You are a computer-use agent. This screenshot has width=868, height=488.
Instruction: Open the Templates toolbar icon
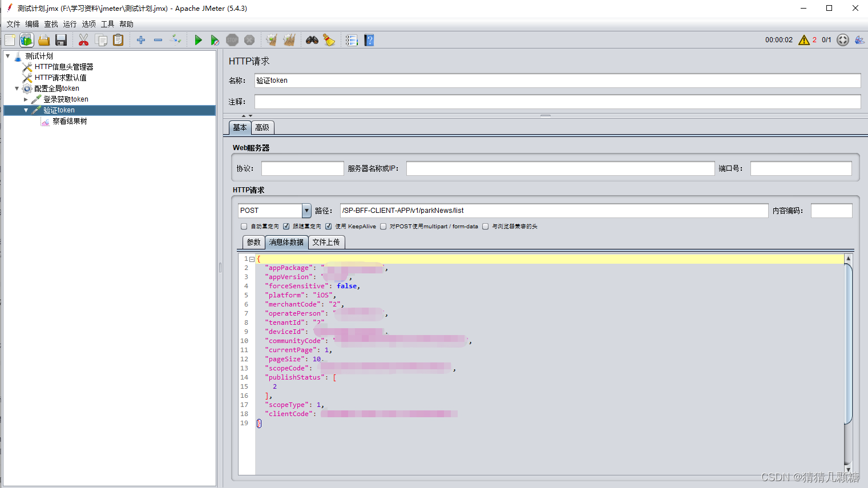[x=27, y=40]
